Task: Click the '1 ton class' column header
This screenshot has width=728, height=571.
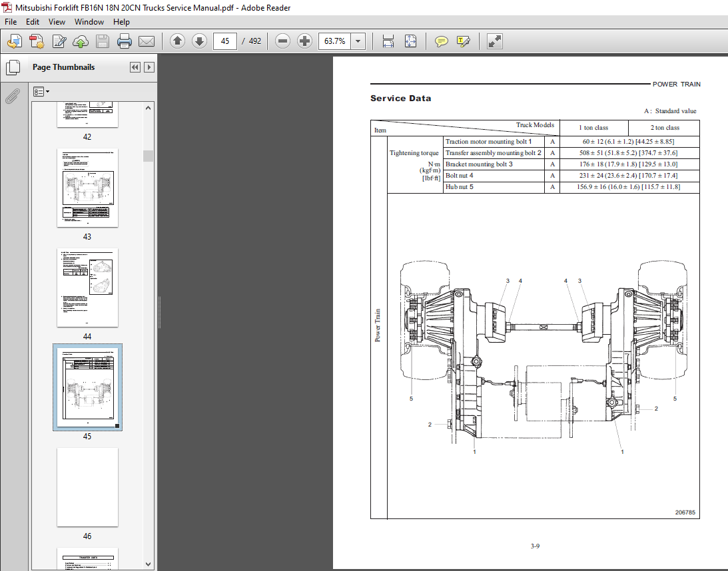Action: [593, 128]
